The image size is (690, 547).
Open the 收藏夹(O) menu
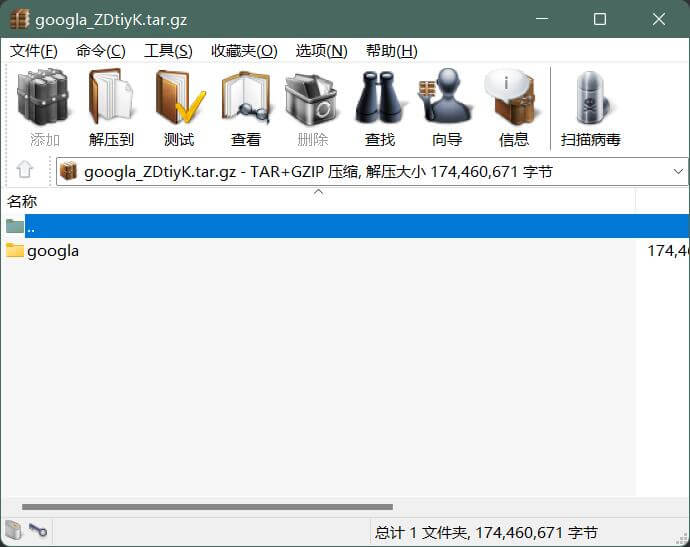tap(244, 51)
